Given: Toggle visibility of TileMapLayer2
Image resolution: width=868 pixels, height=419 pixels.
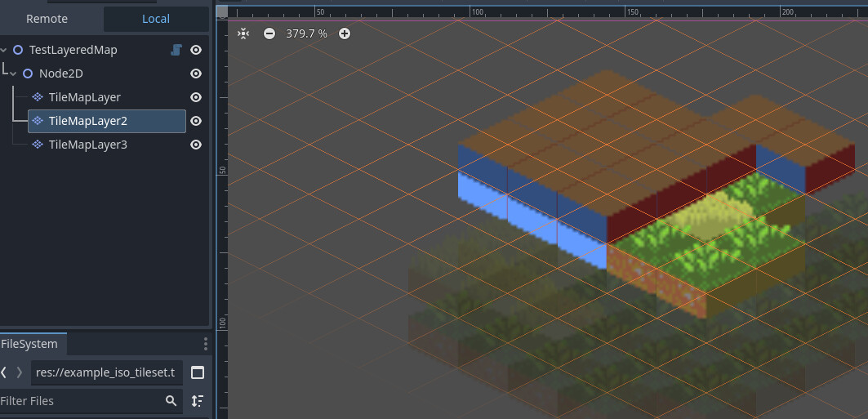Looking at the screenshot, I should point(195,121).
